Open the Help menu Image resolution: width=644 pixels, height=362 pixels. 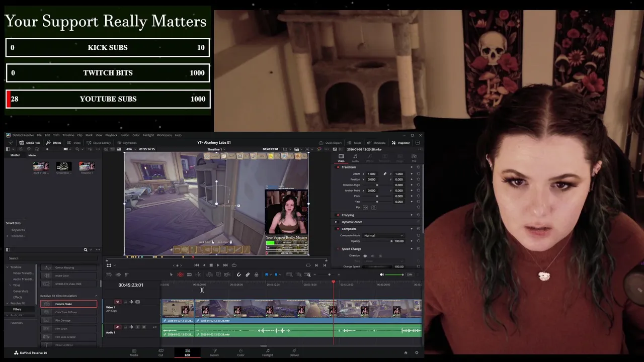(178, 135)
